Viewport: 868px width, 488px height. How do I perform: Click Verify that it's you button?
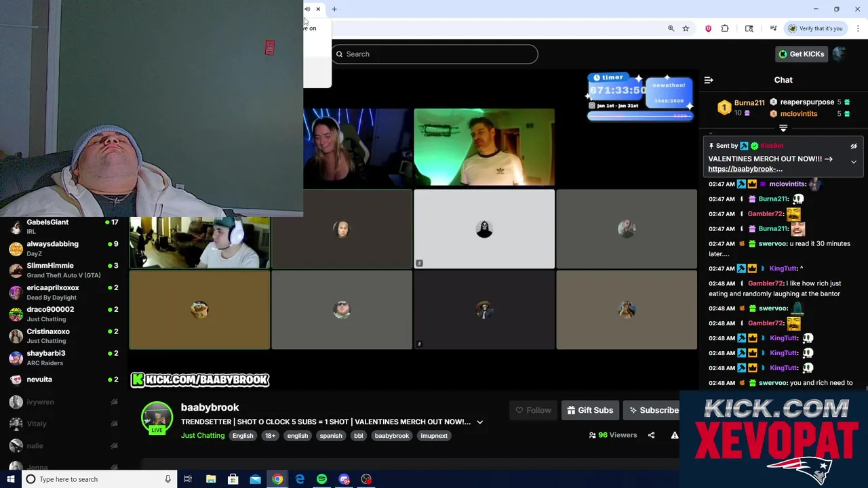[814, 28]
